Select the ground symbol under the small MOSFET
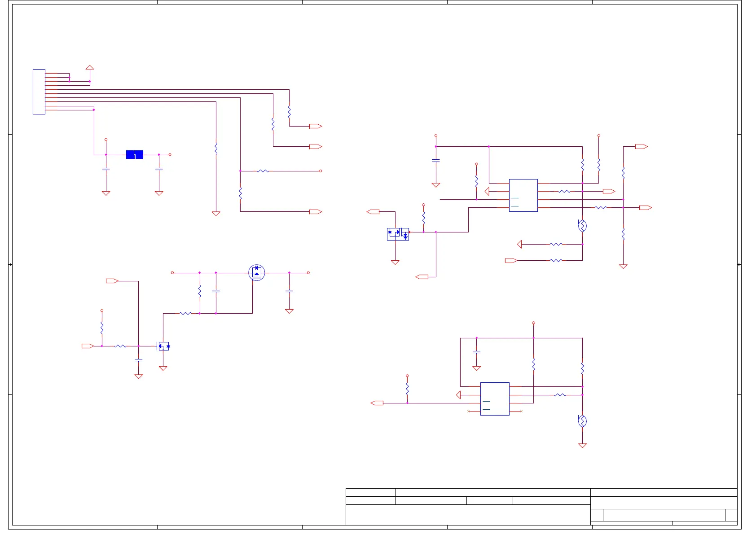The width and height of the screenshot is (756, 534). (163, 368)
